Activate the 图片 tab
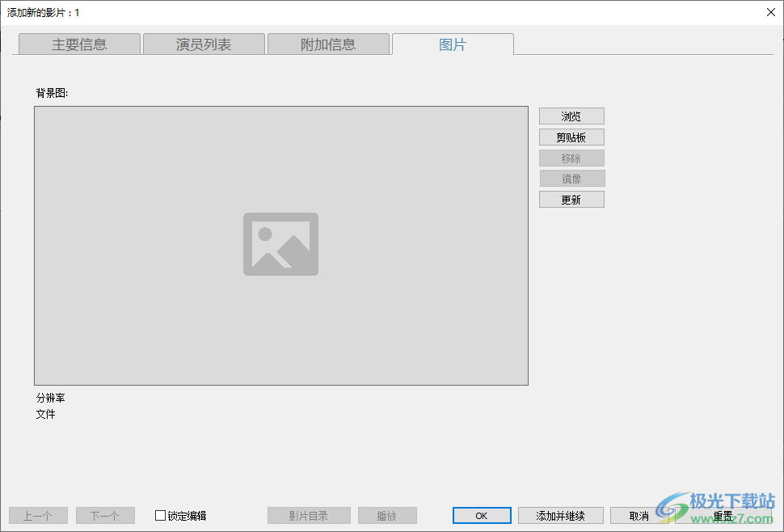 [x=453, y=44]
